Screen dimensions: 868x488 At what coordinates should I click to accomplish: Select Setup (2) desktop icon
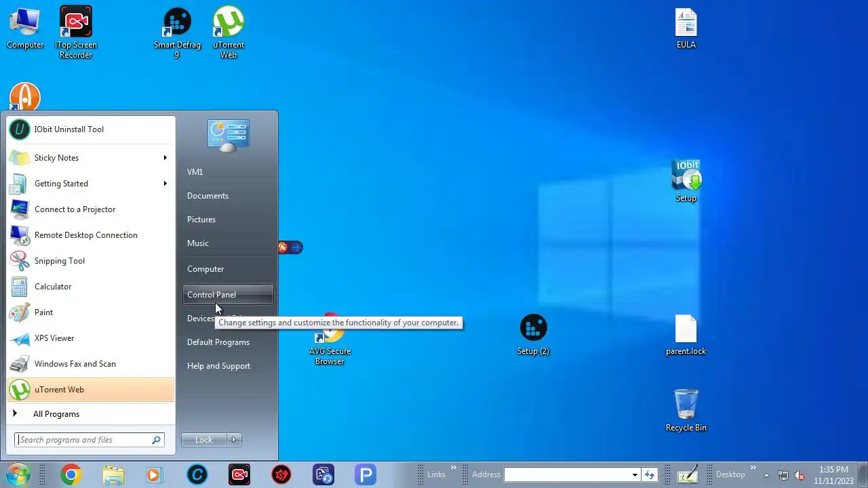click(533, 335)
